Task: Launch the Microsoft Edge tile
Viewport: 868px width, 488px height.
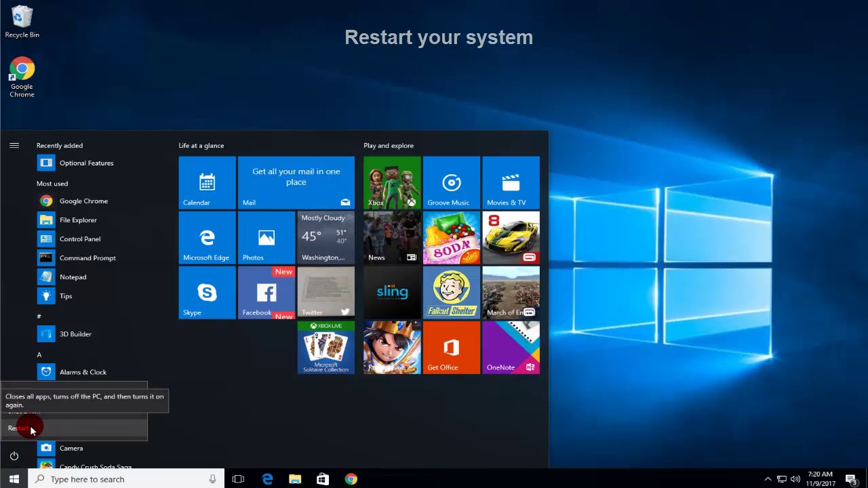Action: coord(208,237)
